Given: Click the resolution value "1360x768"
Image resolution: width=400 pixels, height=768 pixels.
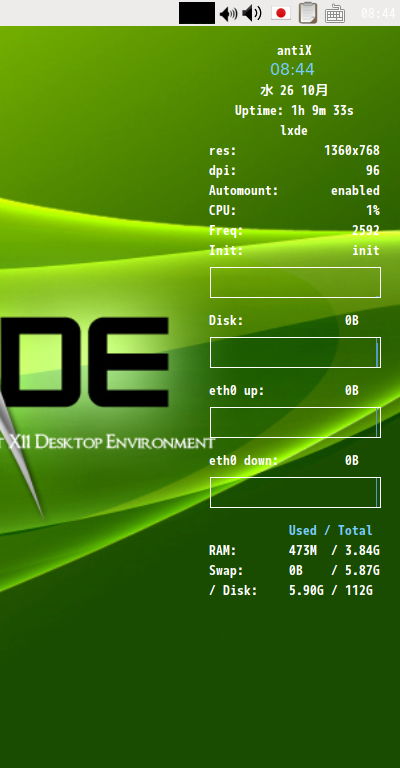Looking at the screenshot, I should (x=352, y=150).
